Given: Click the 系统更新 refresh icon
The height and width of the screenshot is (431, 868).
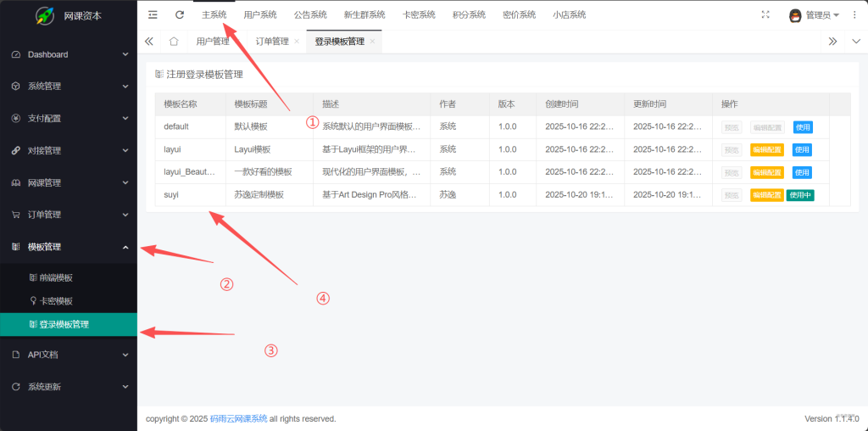Looking at the screenshot, I should coord(15,387).
